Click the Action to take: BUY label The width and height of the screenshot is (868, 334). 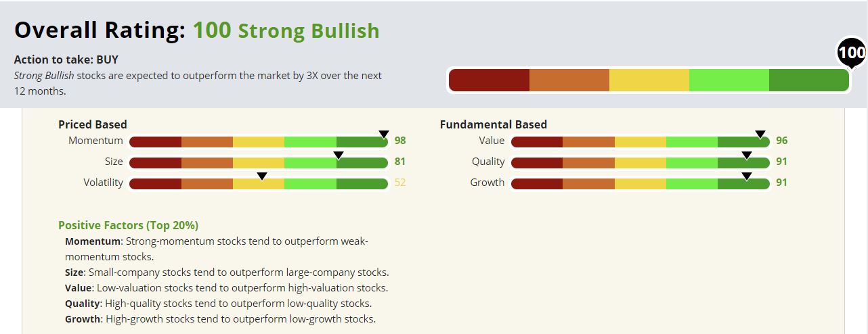pos(66,59)
